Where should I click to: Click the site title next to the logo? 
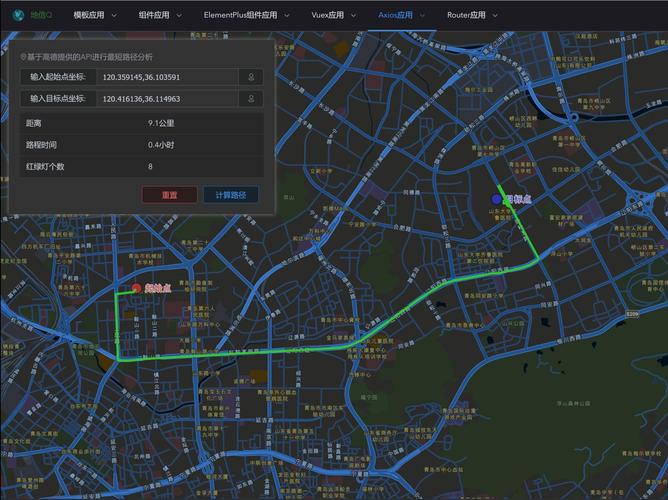coord(41,15)
